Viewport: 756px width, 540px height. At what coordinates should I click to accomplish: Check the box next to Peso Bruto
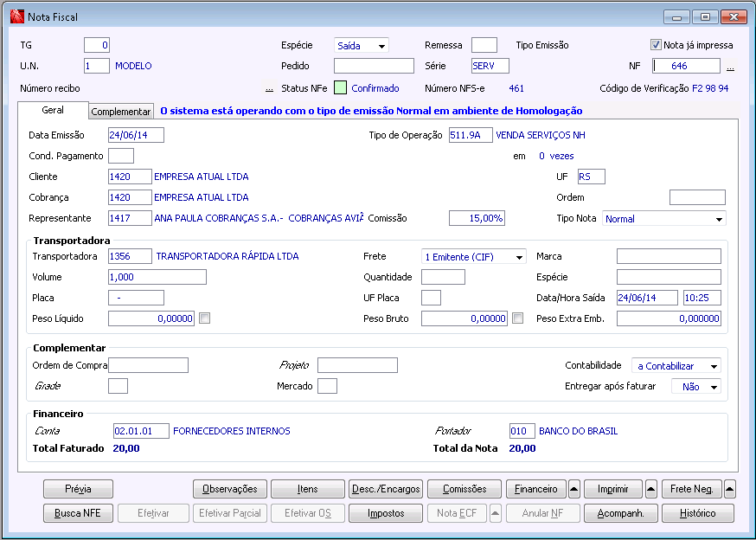click(x=517, y=318)
